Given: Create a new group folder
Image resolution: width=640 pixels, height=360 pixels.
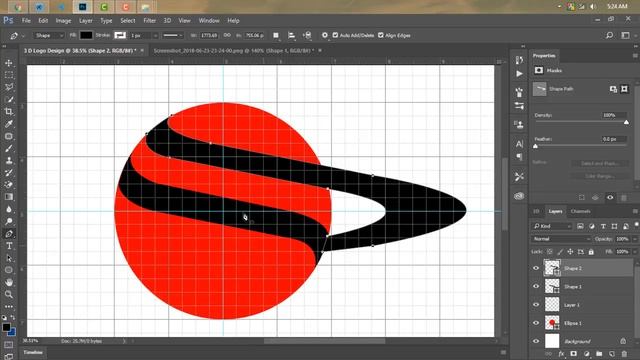Looking at the screenshot, I should tap(599, 353).
